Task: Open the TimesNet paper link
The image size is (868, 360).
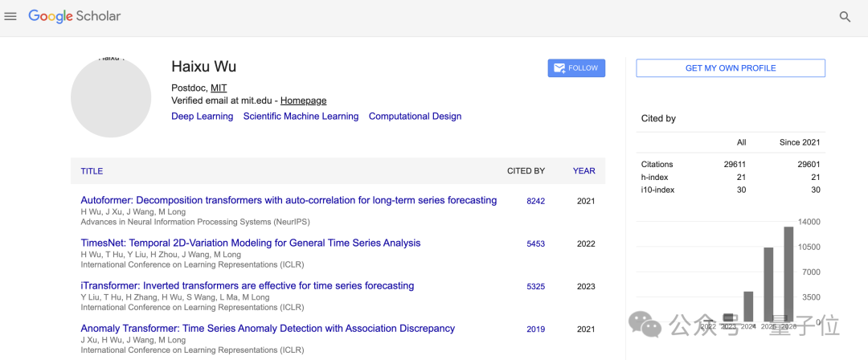Action: click(251, 243)
